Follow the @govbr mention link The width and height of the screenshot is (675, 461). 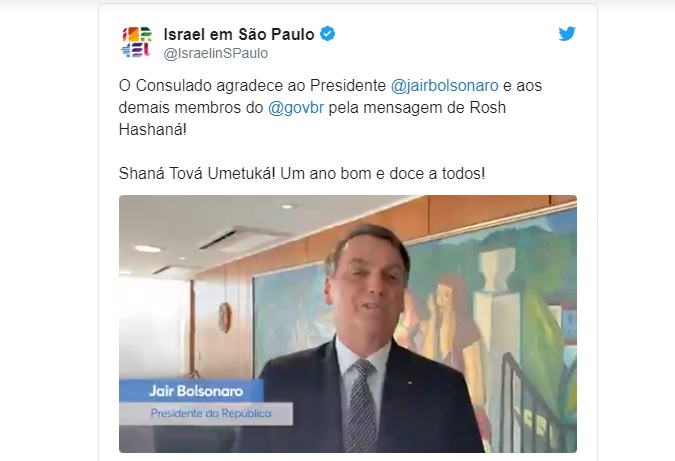[x=296, y=108]
